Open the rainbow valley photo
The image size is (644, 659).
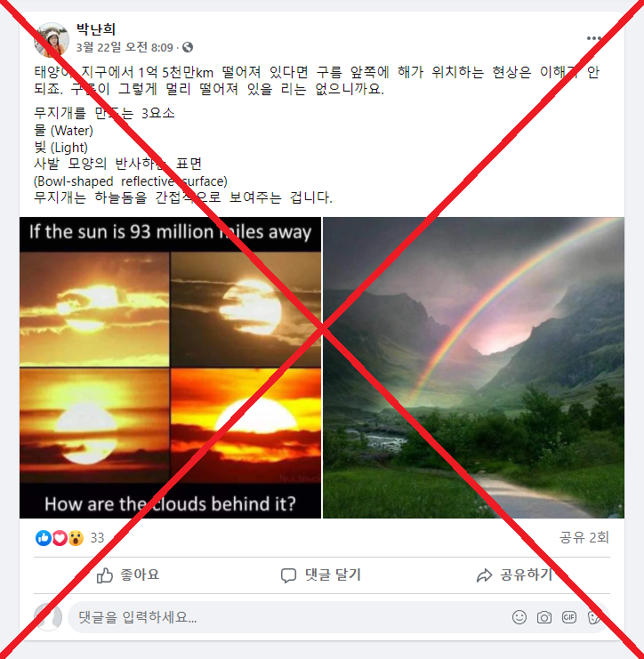473,367
